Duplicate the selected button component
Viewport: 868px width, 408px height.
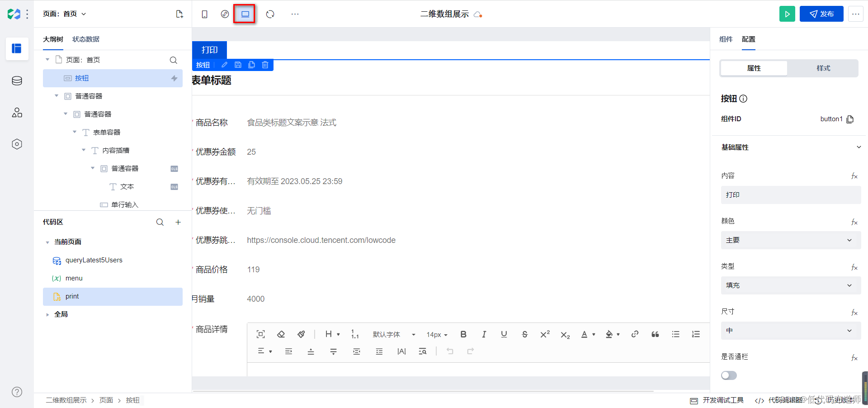coord(251,65)
